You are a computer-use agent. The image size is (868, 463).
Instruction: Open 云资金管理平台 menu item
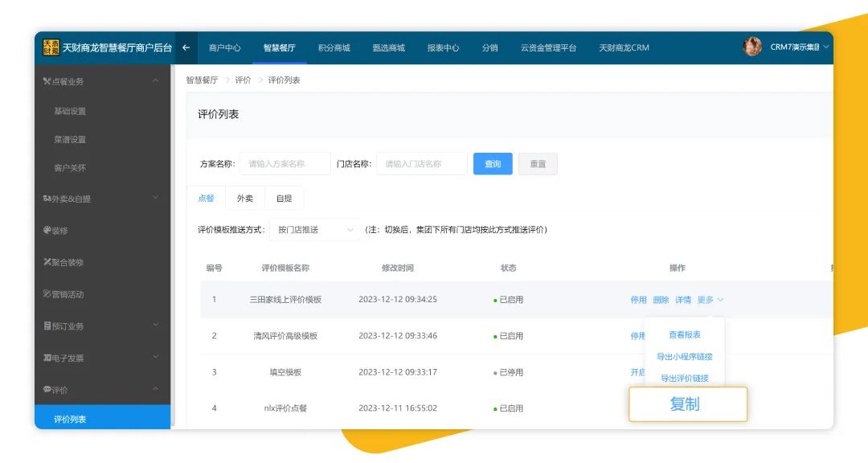click(549, 47)
